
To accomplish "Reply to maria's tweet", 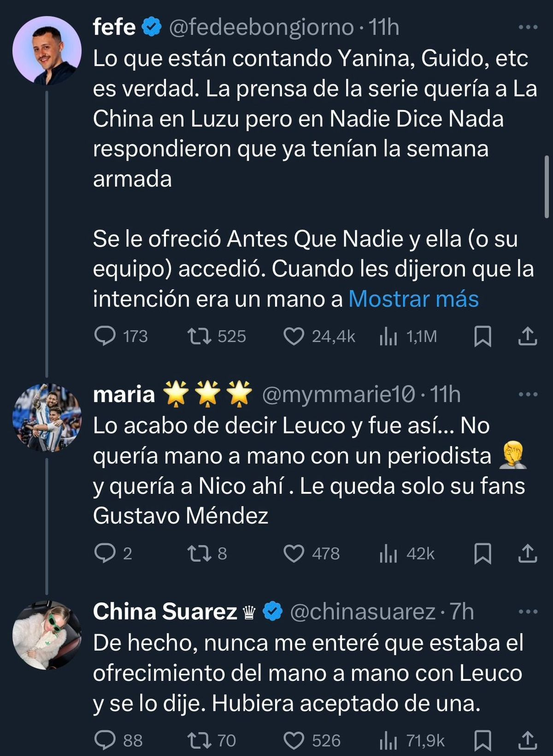I will pos(105,553).
